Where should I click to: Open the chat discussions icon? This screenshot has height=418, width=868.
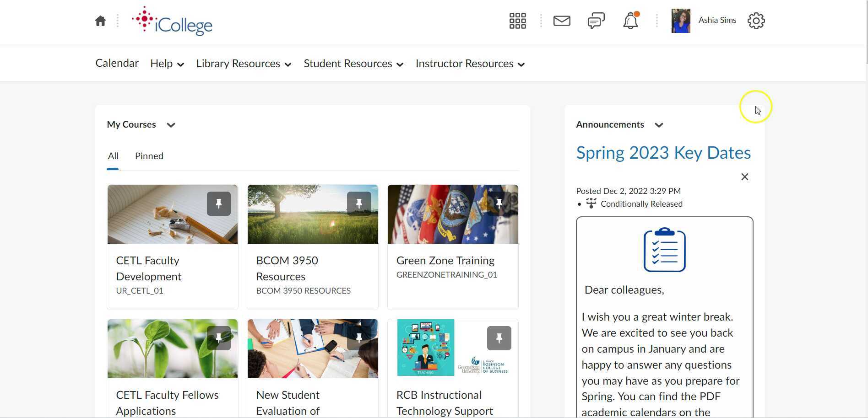[596, 21]
